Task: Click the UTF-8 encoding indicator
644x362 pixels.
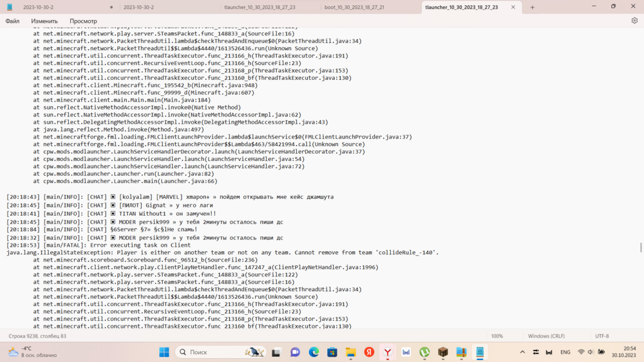Action: pyautogui.click(x=602, y=336)
